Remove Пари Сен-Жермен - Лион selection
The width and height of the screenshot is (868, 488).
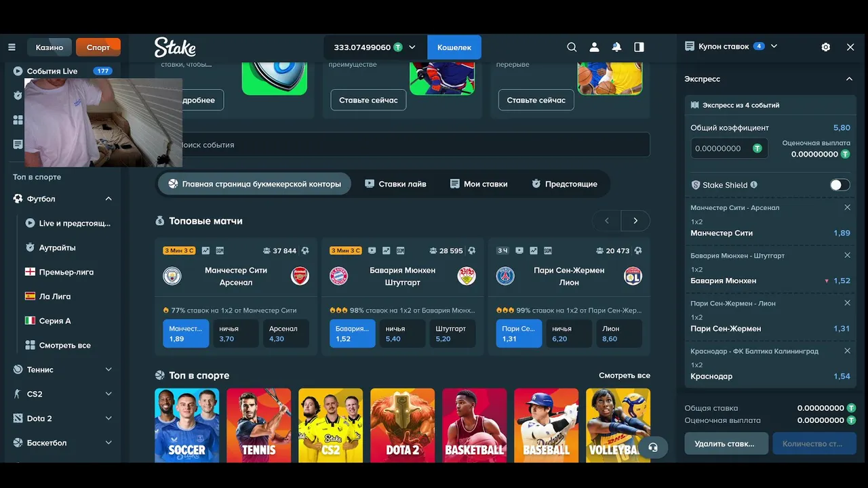847,303
